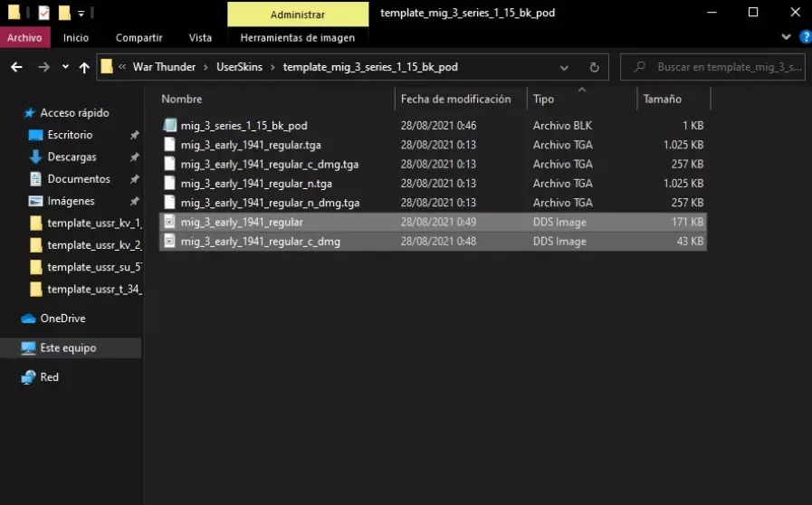This screenshot has width=812, height=505.
Task: Switch to the Inicio tab
Action: click(76, 37)
